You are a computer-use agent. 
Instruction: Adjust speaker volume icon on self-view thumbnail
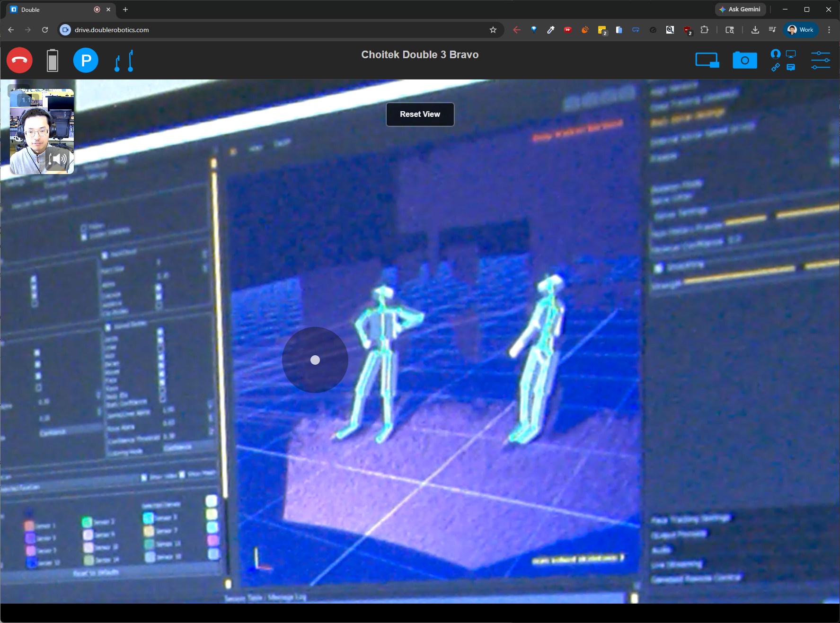[58, 159]
